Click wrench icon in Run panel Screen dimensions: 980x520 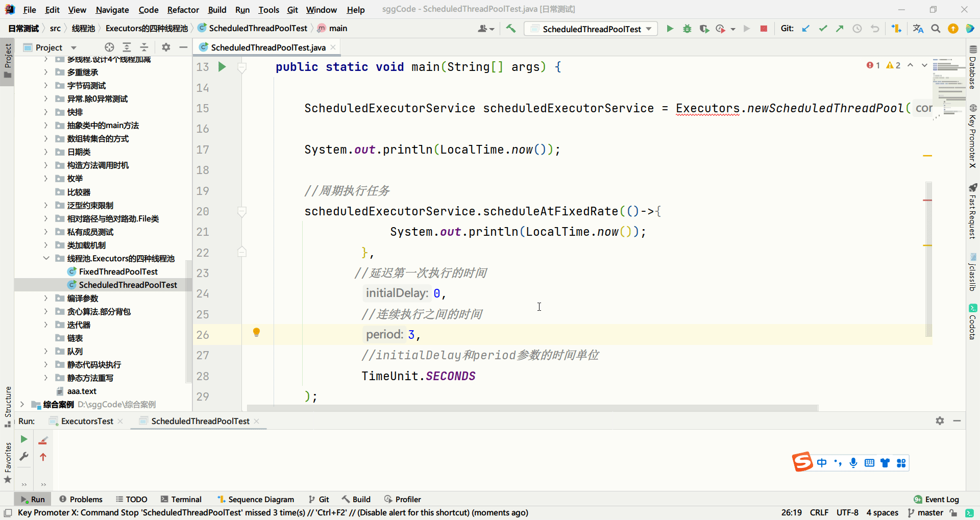tap(24, 457)
